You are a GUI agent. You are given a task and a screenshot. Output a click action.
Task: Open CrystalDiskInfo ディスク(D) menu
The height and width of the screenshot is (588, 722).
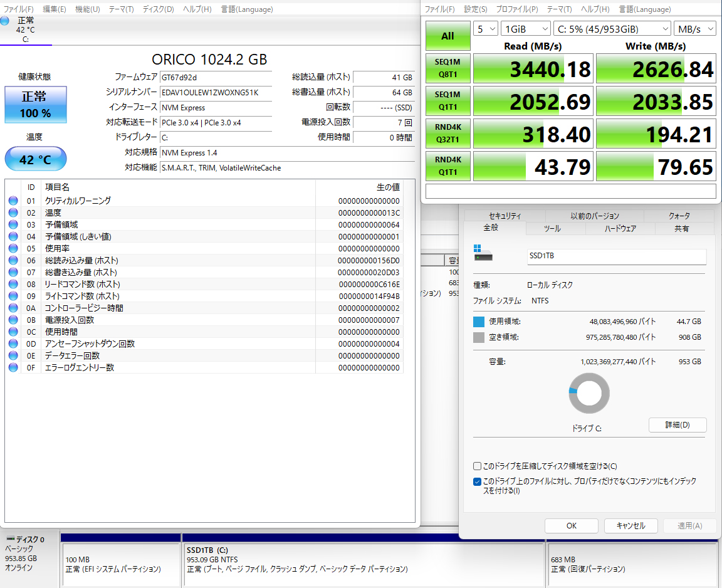pos(158,9)
